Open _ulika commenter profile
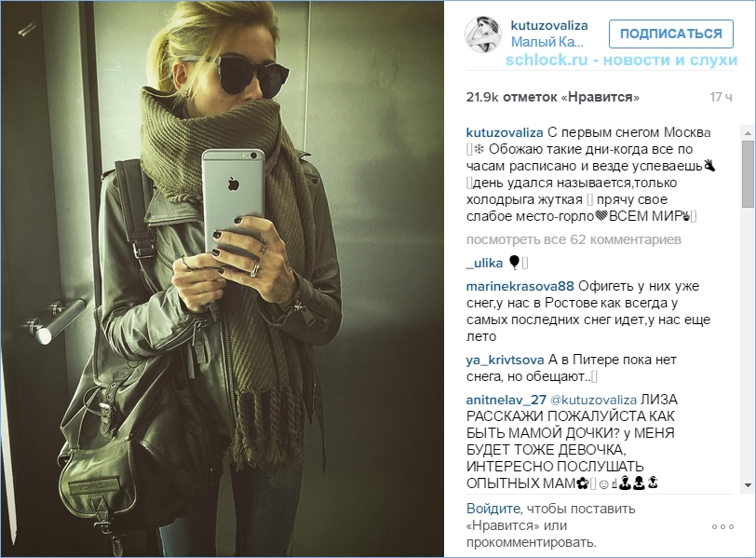Viewport: 756px width, 558px height. (484, 264)
